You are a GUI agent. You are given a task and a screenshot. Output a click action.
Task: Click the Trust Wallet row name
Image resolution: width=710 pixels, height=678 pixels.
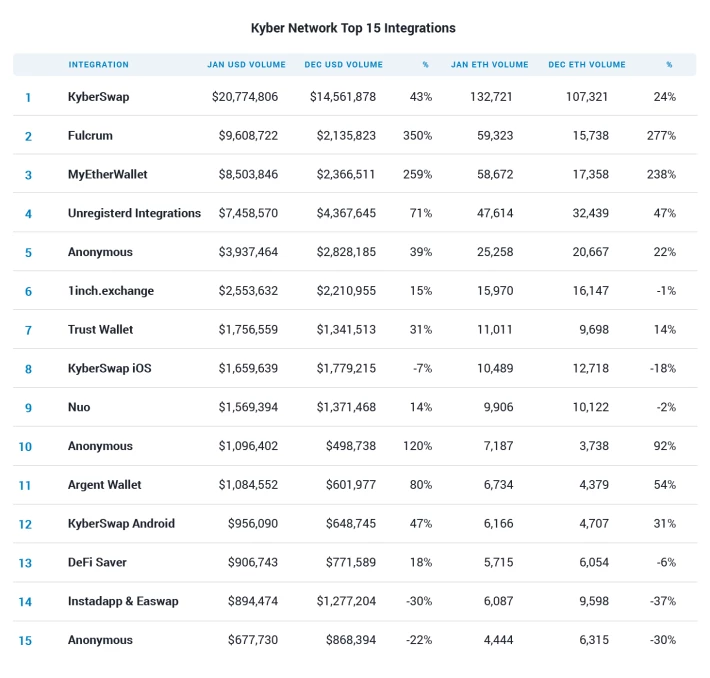[x=101, y=329]
